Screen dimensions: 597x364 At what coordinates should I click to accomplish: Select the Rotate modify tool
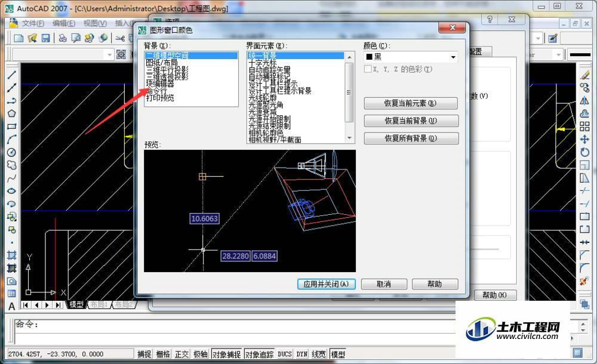click(x=585, y=152)
